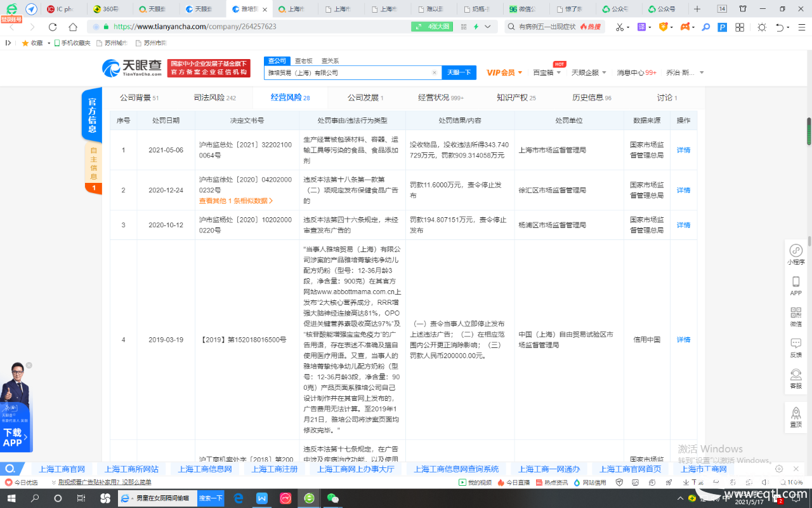
Task: Open 详情 for the 2019-03-19 penalty
Action: point(683,340)
